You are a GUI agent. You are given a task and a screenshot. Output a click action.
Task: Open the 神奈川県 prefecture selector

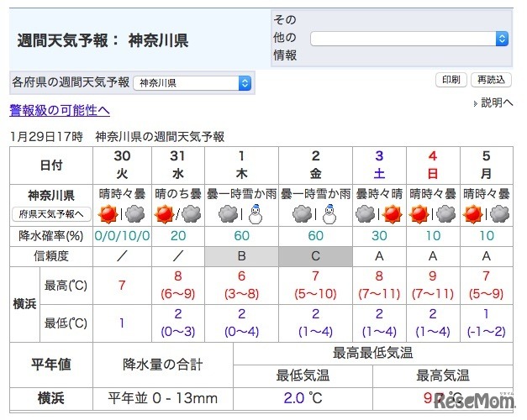(x=192, y=83)
